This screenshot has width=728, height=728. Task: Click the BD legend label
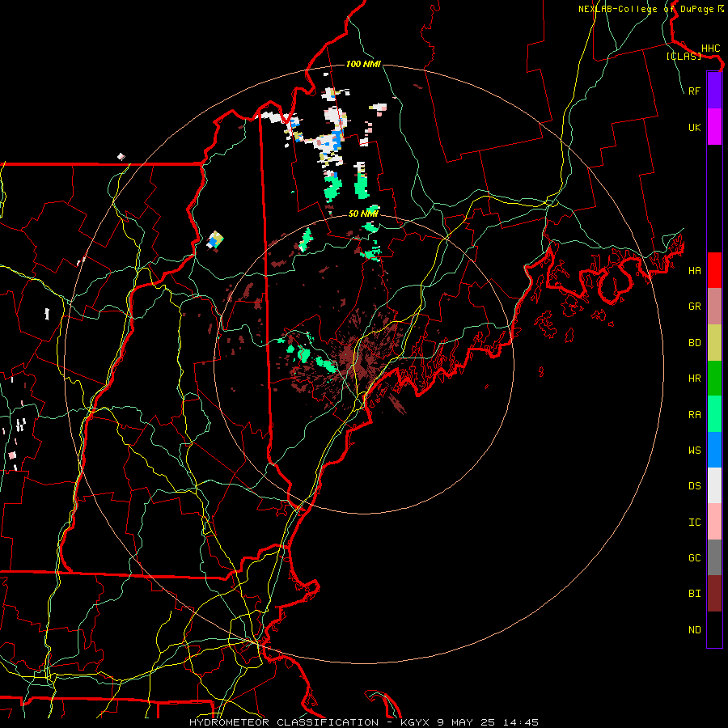[694, 343]
